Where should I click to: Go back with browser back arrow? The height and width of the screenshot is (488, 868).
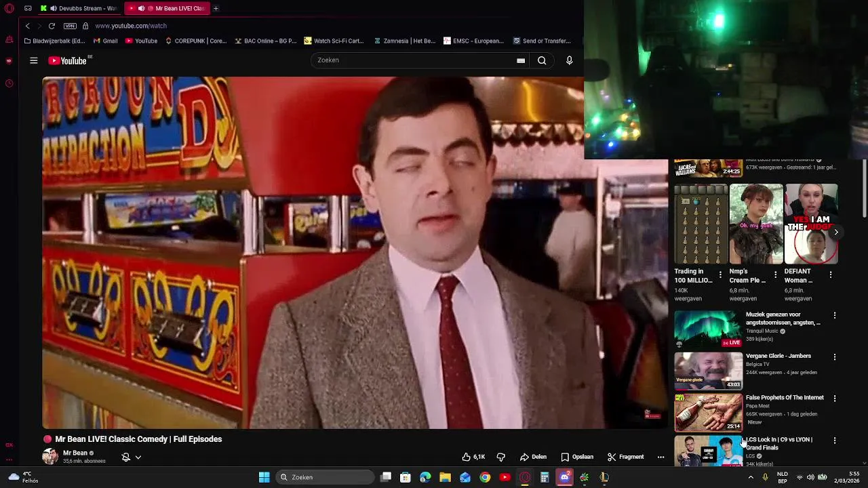coord(27,26)
